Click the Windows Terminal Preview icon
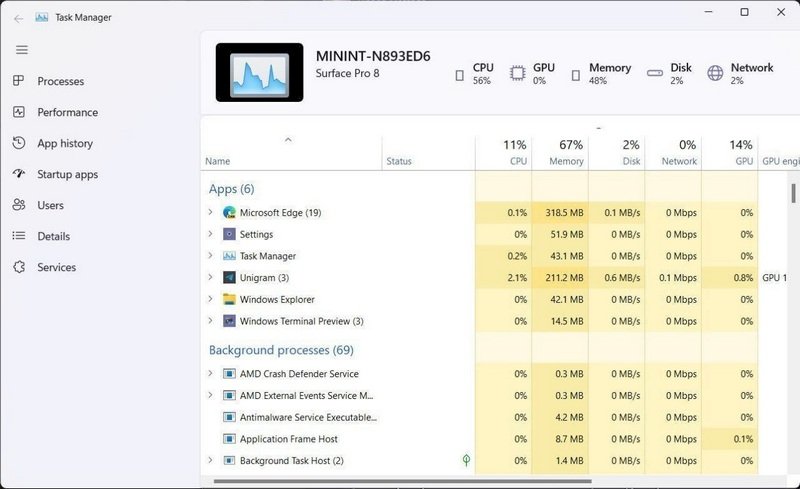 229,321
